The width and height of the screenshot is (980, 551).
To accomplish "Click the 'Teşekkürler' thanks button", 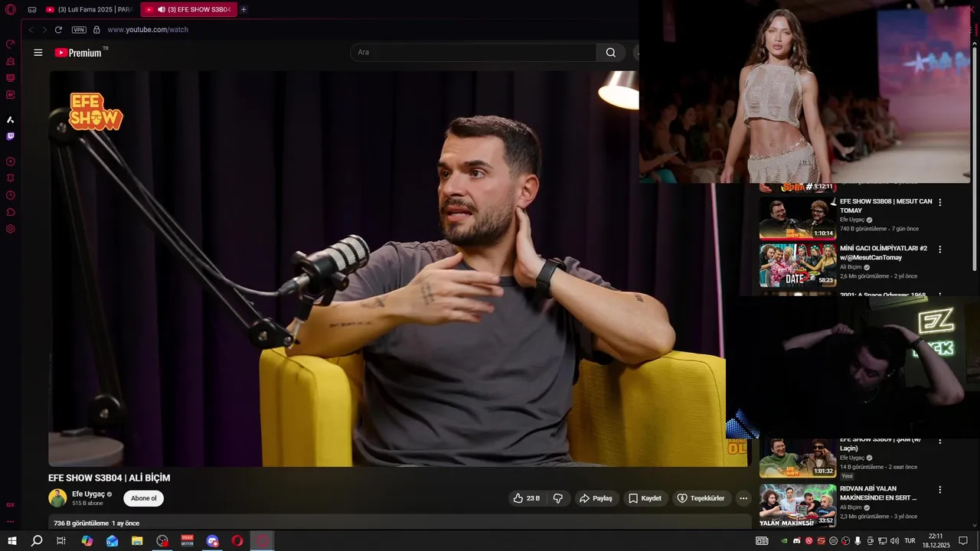I will click(x=701, y=498).
